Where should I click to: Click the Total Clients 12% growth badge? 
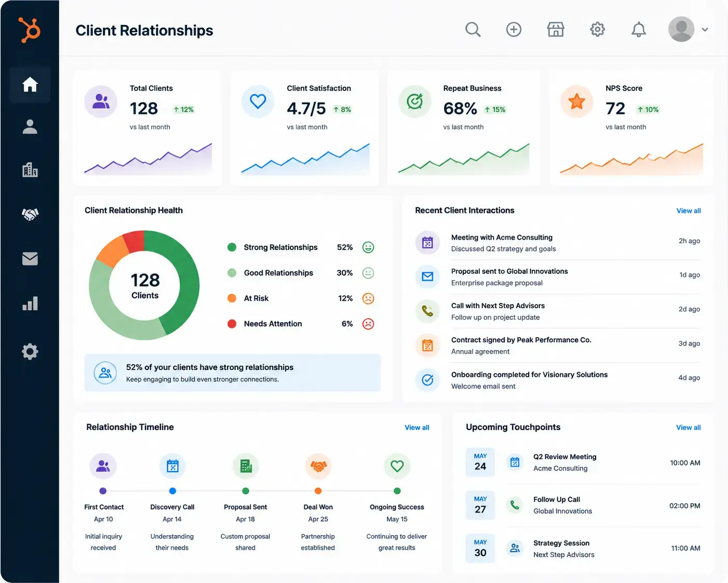click(183, 110)
